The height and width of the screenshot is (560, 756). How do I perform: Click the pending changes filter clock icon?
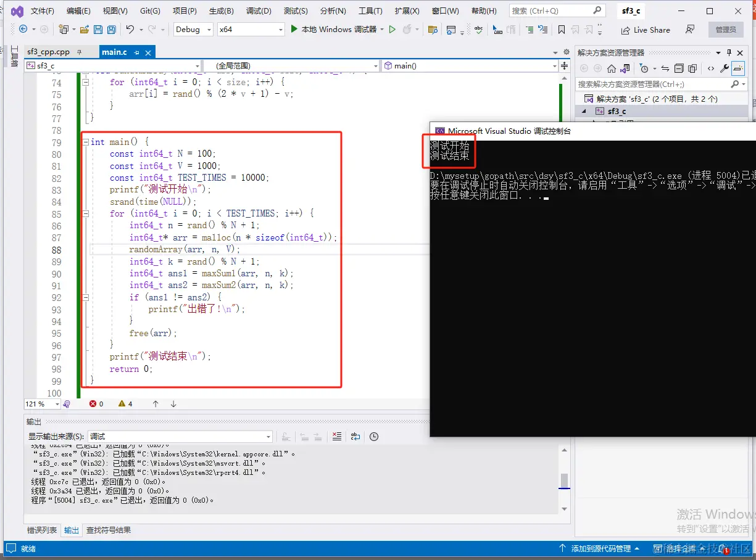pos(645,68)
